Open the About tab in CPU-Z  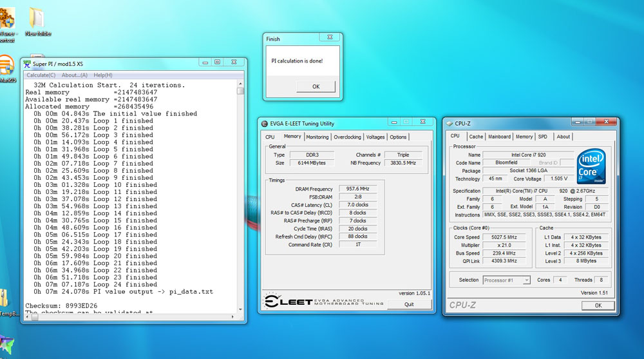[563, 137]
